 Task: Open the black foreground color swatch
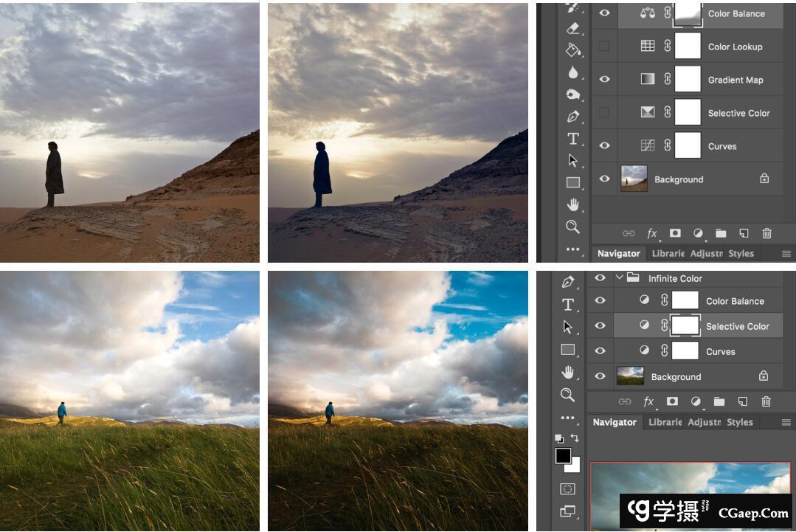563,455
